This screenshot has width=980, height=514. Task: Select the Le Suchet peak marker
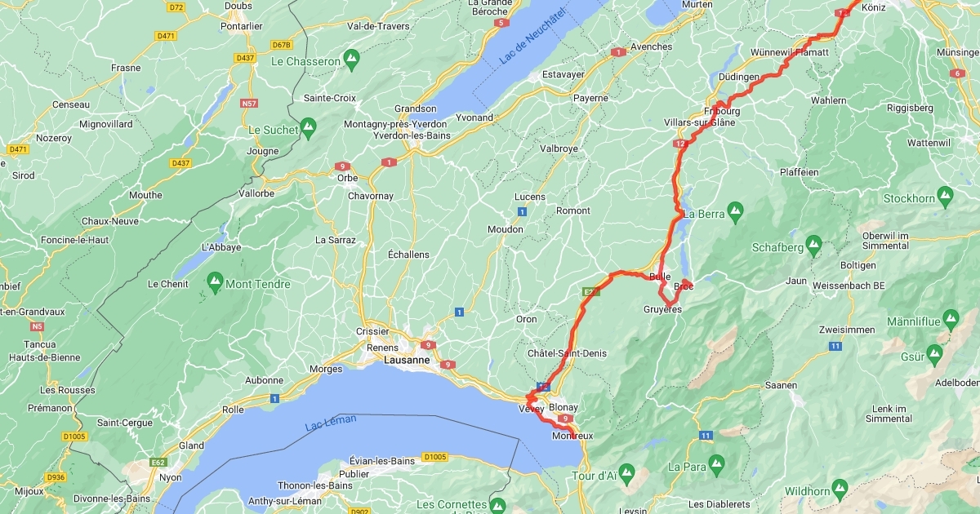(308, 126)
